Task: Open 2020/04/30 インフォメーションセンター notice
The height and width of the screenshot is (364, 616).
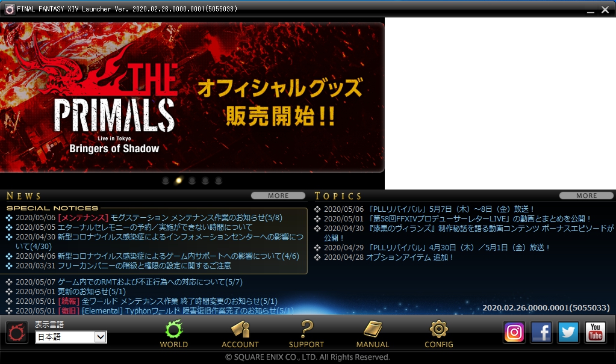Action: coord(159,241)
